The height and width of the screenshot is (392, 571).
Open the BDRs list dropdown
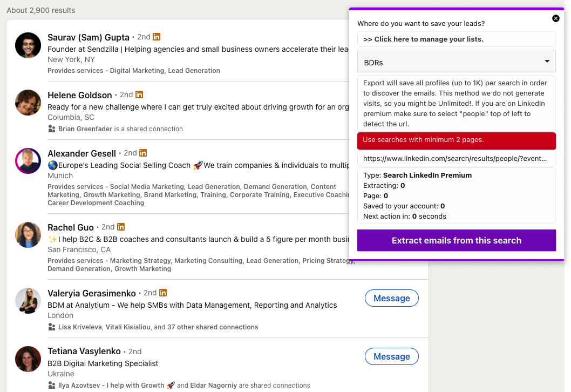tap(456, 62)
